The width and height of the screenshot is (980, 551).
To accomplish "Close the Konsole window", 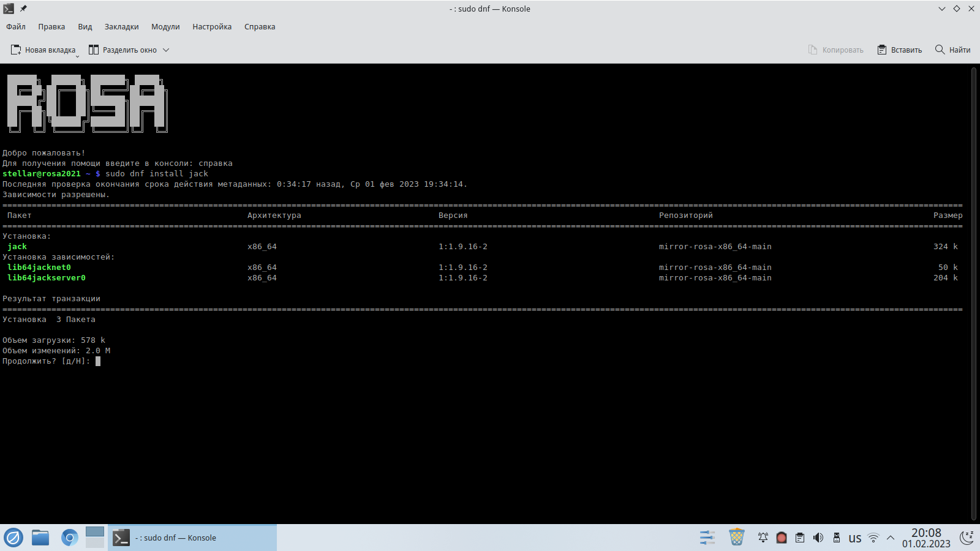I will (971, 9).
